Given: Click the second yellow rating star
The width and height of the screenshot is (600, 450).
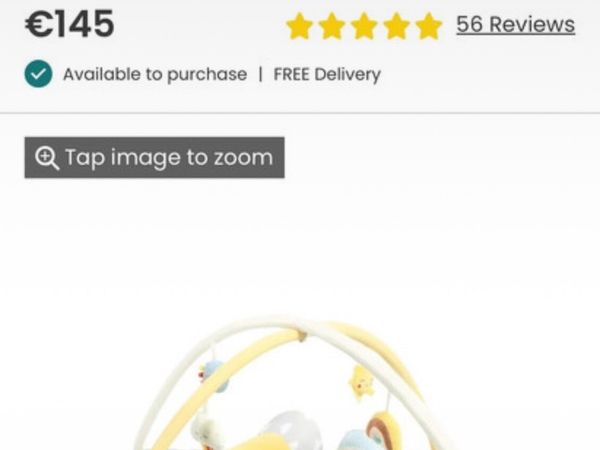Looking at the screenshot, I should pyautogui.click(x=332, y=26).
